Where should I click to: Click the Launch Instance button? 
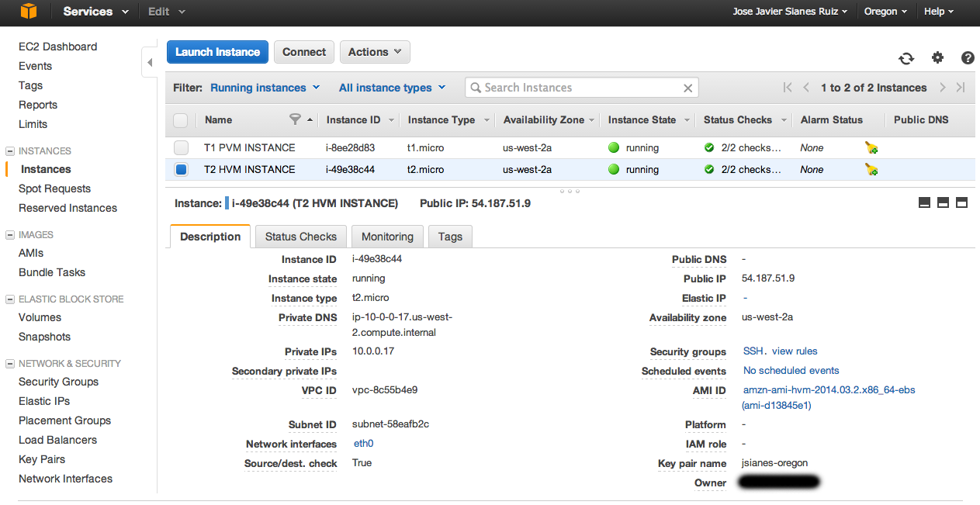(x=217, y=52)
